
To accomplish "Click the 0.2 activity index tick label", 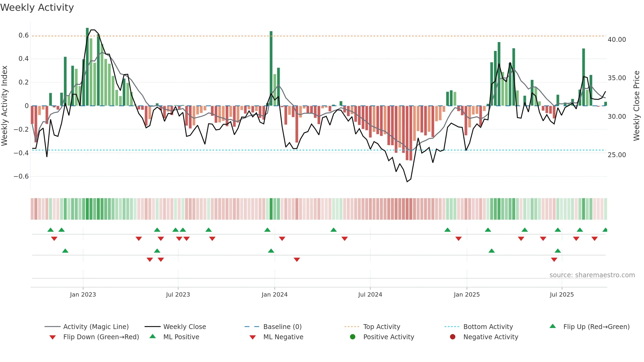I will 24,82.
